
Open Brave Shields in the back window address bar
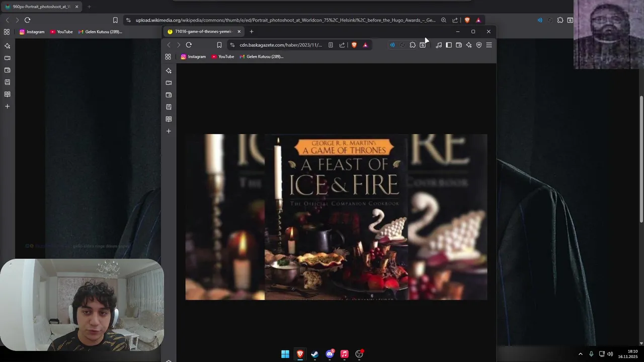pos(467,20)
